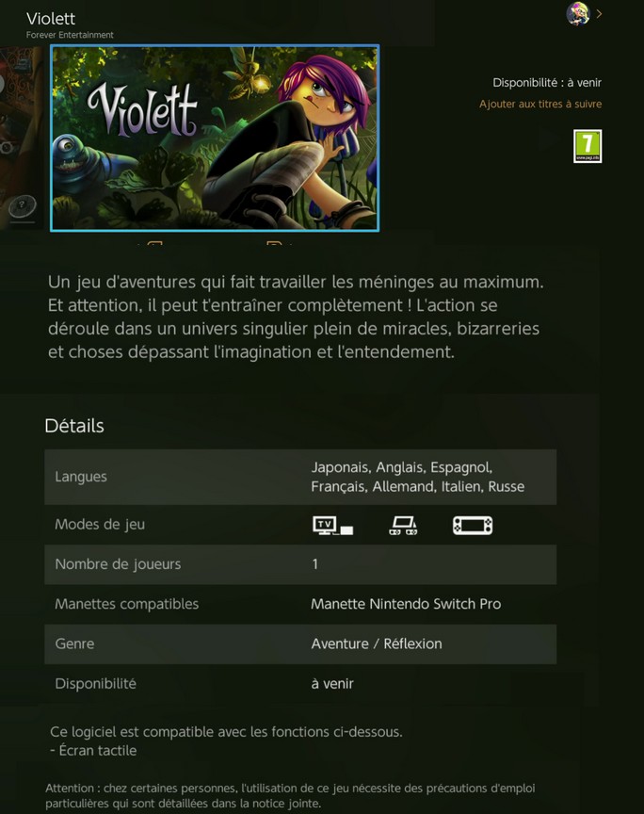Click the Détails section heading
644x814 pixels.
coord(74,426)
